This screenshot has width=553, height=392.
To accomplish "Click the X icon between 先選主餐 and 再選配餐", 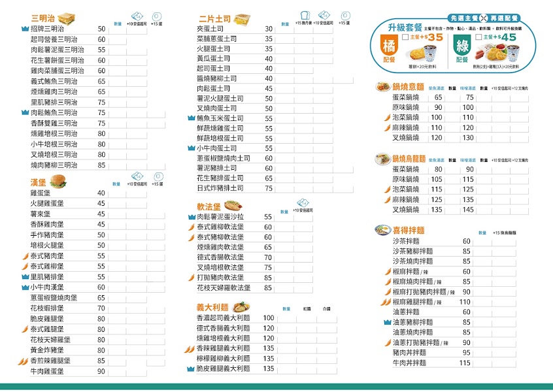I will [484, 18].
